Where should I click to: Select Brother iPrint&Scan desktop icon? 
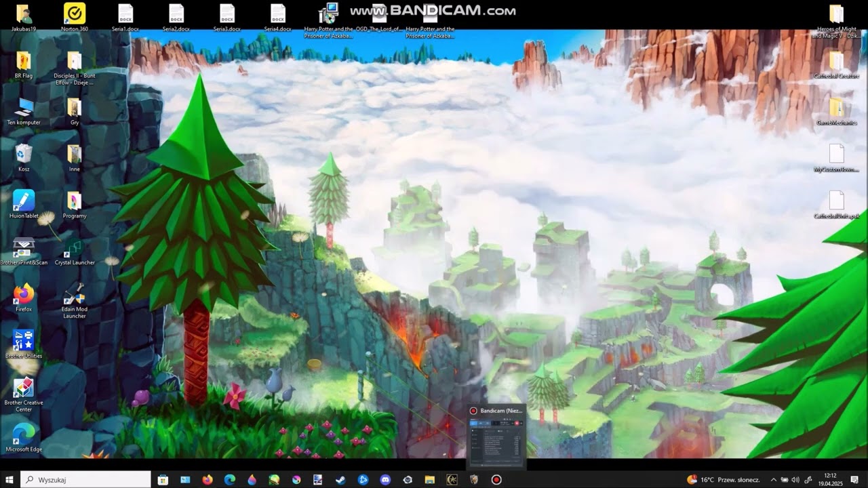coord(24,251)
